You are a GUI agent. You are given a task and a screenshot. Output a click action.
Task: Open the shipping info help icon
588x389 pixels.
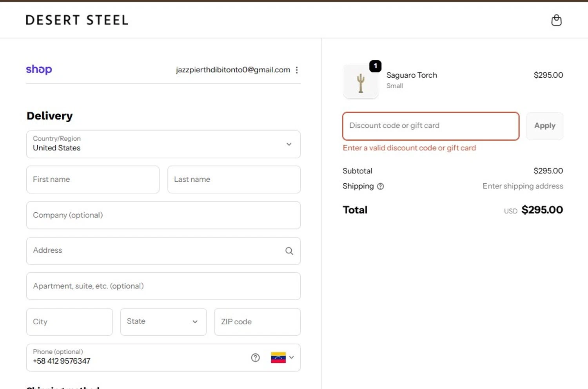pyautogui.click(x=380, y=186)
